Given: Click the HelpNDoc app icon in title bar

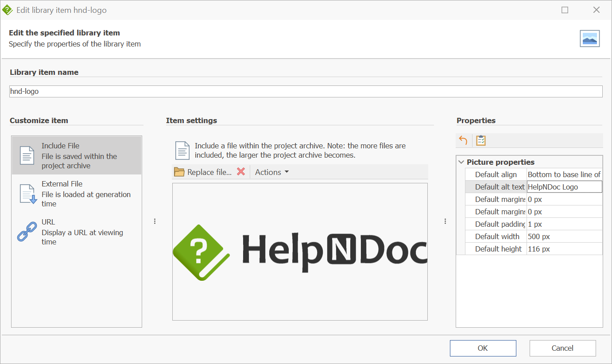Looking at the screenshot, I should (x=8, y=10).
